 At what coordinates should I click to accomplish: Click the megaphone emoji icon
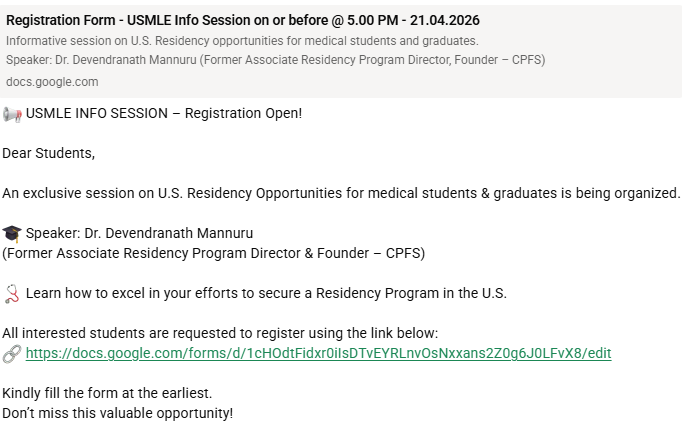[12, 114]
